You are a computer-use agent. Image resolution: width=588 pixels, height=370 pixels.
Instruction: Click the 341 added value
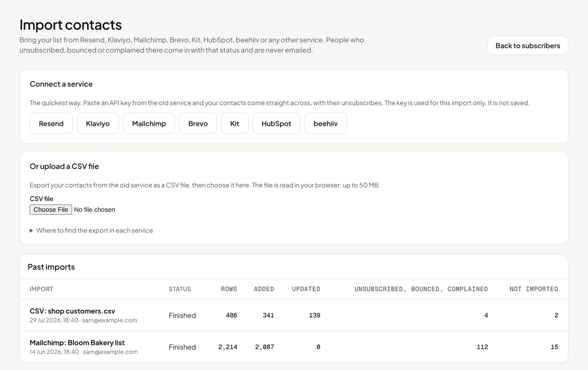point(268,315)
